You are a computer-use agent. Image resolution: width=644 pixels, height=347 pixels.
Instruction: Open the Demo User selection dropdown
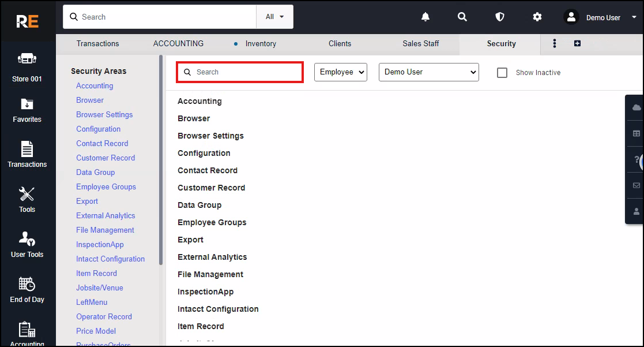pos(428,72)
